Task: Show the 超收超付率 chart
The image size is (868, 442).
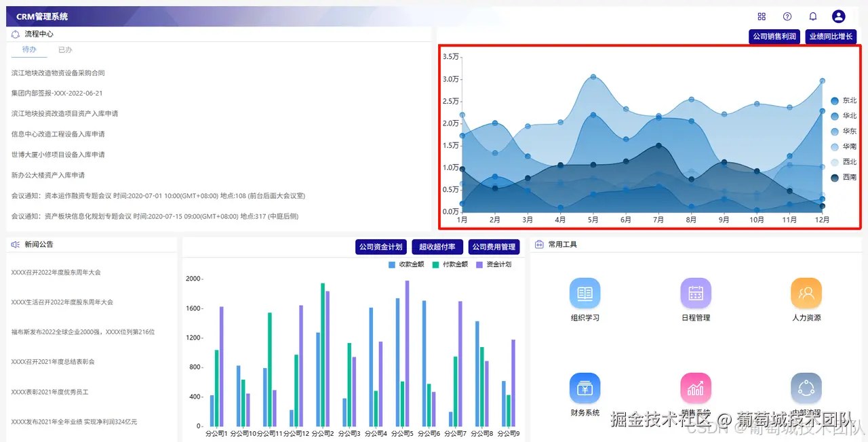Action: [x=437, y=247]
